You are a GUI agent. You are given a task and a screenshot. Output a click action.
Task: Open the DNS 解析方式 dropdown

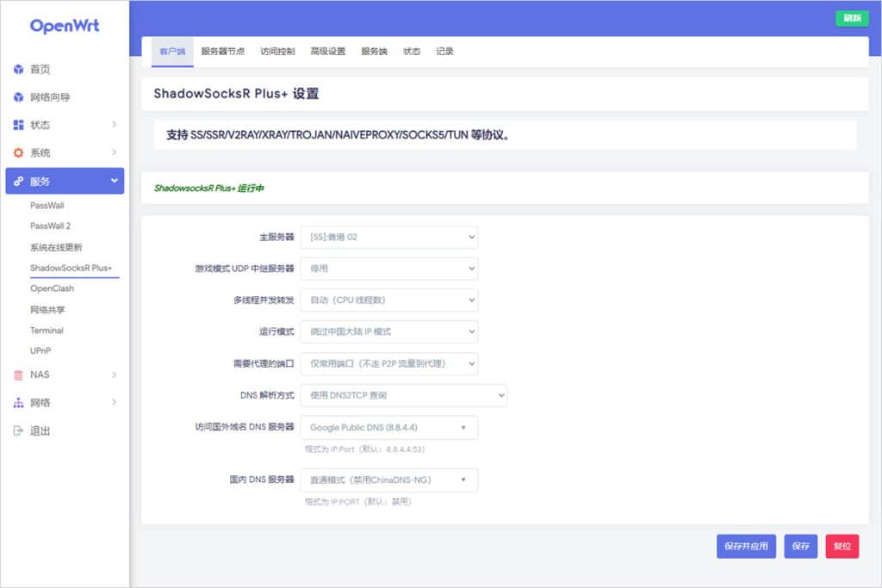click(404, 395)
